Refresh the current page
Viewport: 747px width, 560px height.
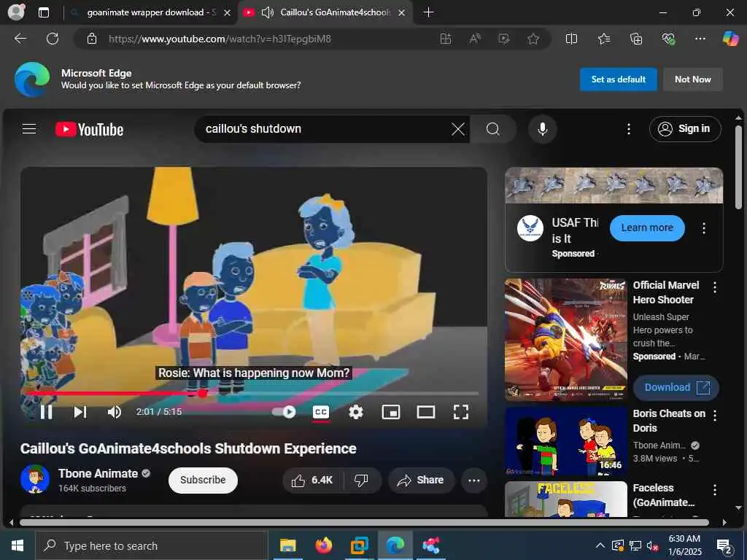tap(53, 39)
